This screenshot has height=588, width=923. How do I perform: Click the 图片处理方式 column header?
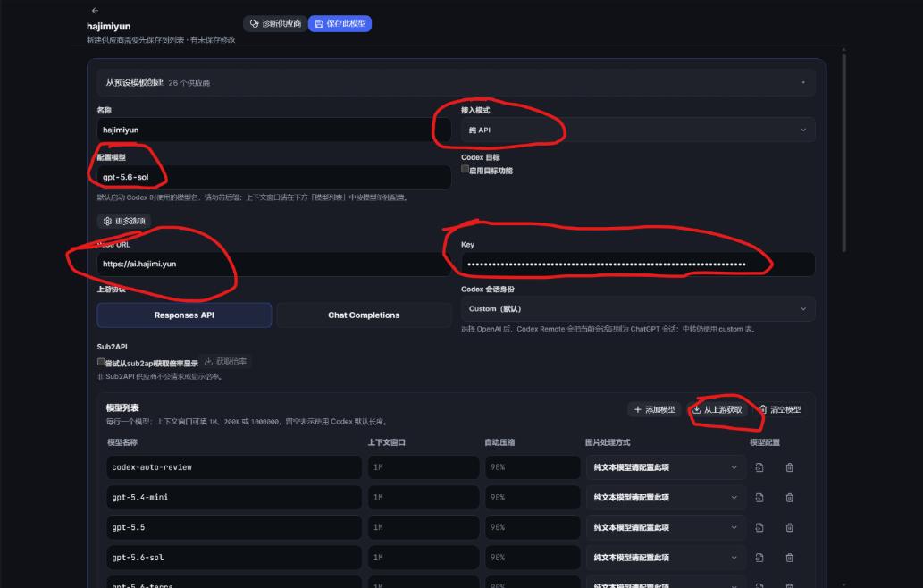click(608, 442)
